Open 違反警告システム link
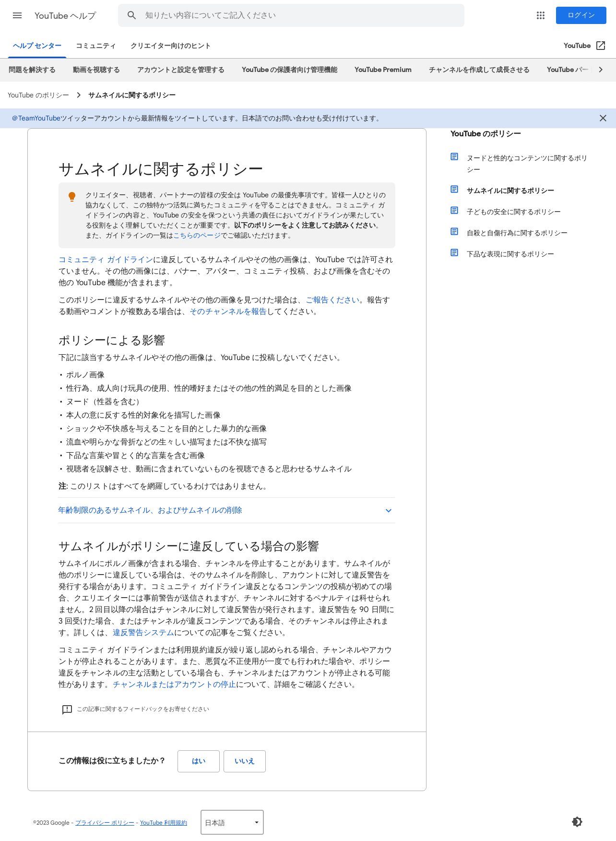This screenshot has width=616, height=841. pos(143,632)
